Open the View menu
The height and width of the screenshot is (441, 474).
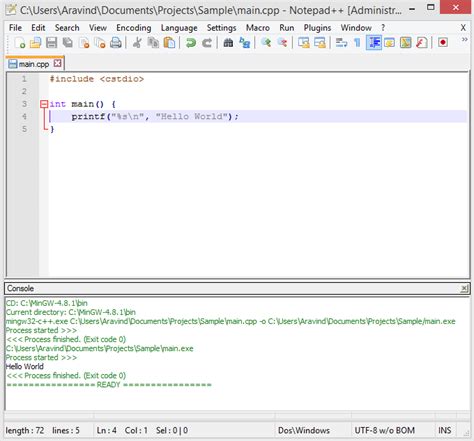coord(98,28)
